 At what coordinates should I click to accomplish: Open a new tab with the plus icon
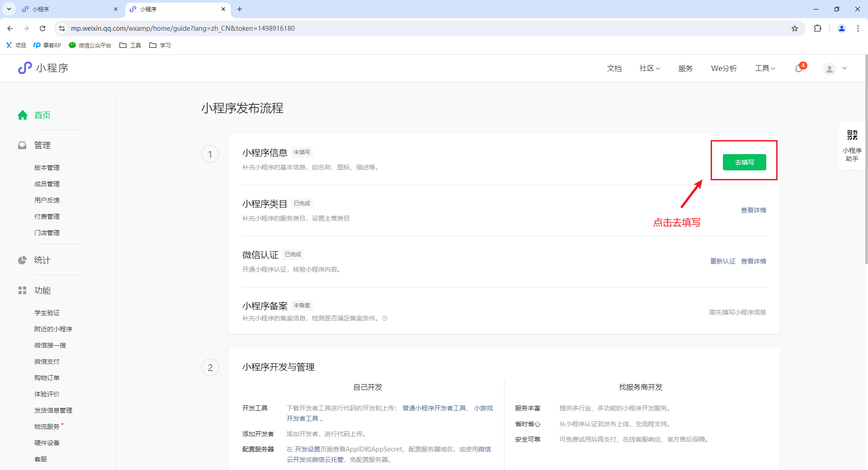click(240, 9)
